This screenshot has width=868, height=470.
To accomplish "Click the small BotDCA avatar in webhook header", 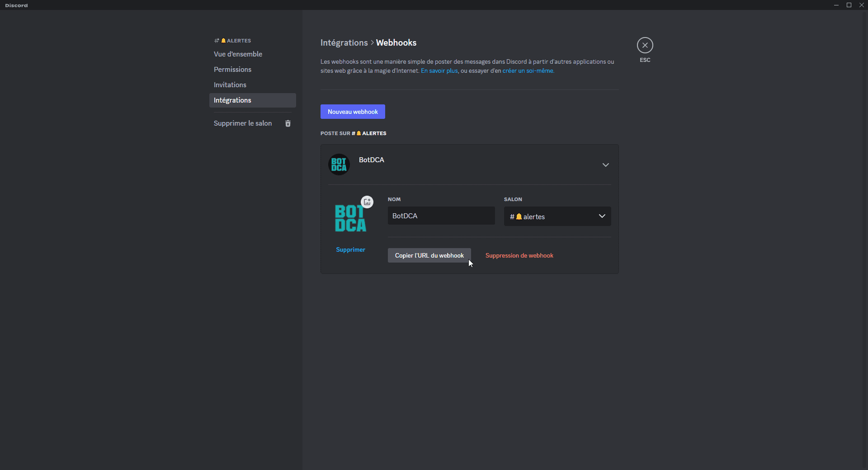I will point(339,164).
